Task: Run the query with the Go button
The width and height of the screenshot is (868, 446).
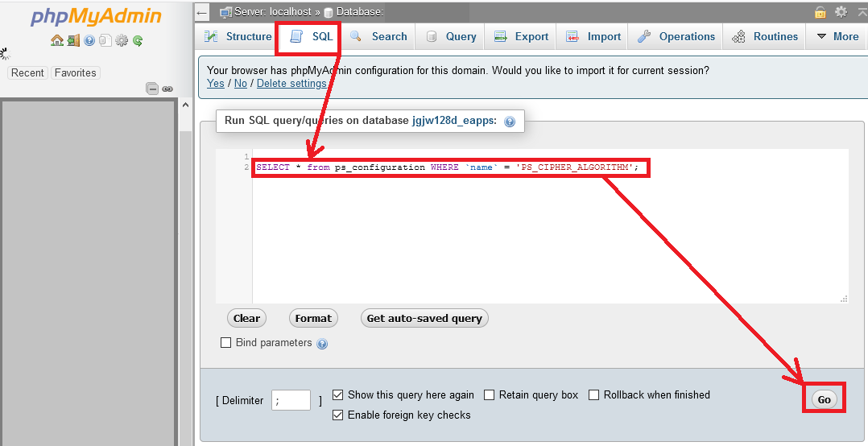Action: click(825, 399)
